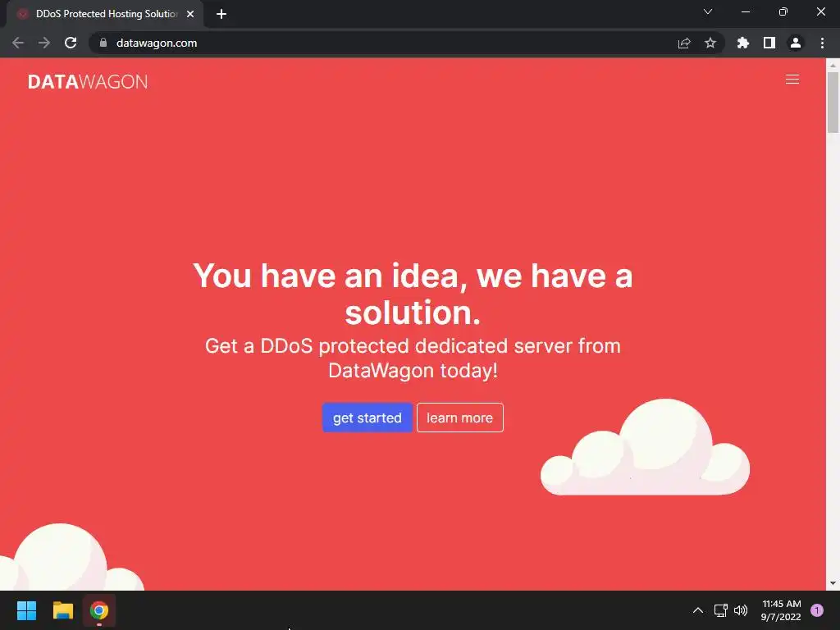Open the notification badge icon
Image resolution: width=840 pixels, height=630 pixels.
pos(816,610)
